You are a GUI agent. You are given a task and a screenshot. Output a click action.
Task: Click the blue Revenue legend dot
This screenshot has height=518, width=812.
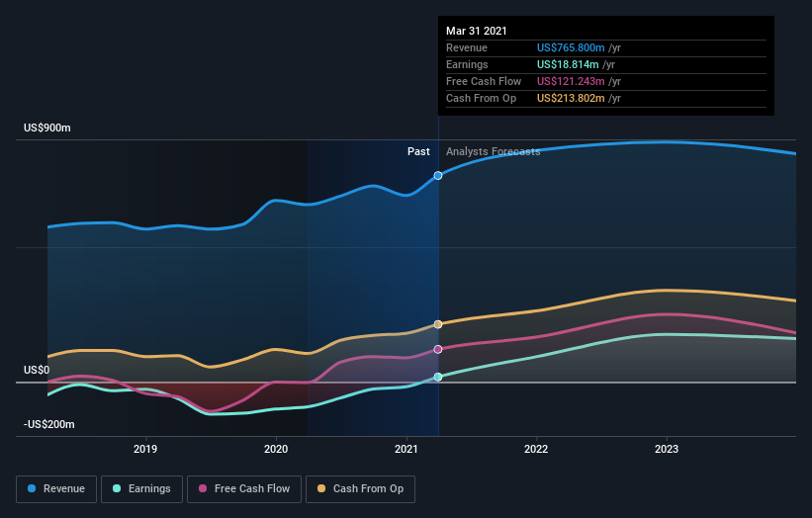click(32, 488)
